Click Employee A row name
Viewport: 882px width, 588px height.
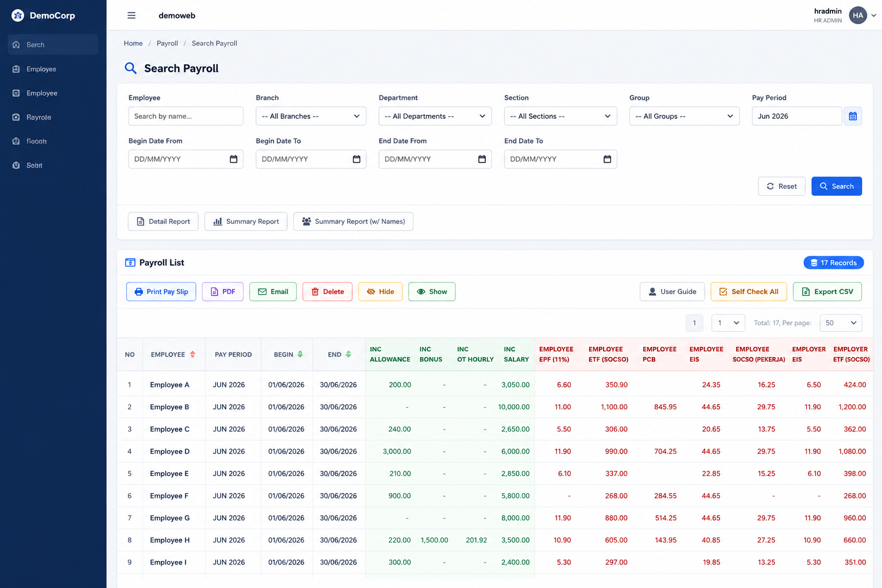coord(169,385)
